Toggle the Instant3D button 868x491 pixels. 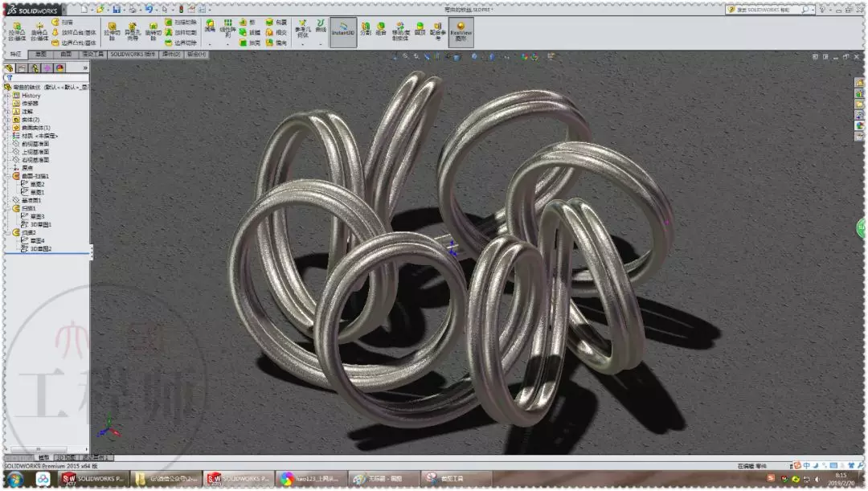(x=343, y=32)
